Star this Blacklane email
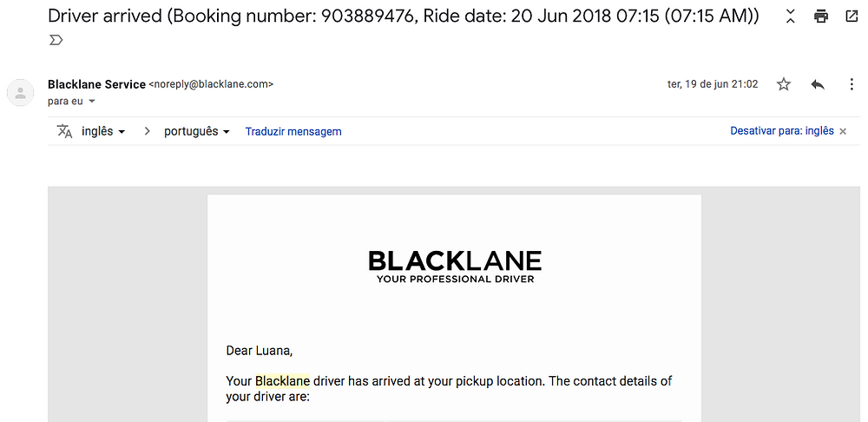Viewport: 868px width, 422px height. tap(783, 84)
